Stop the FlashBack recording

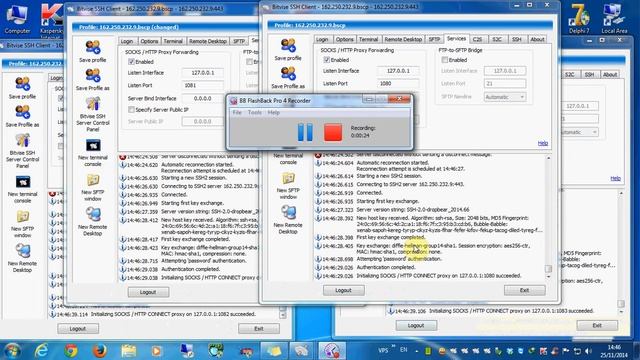(333, 133)
